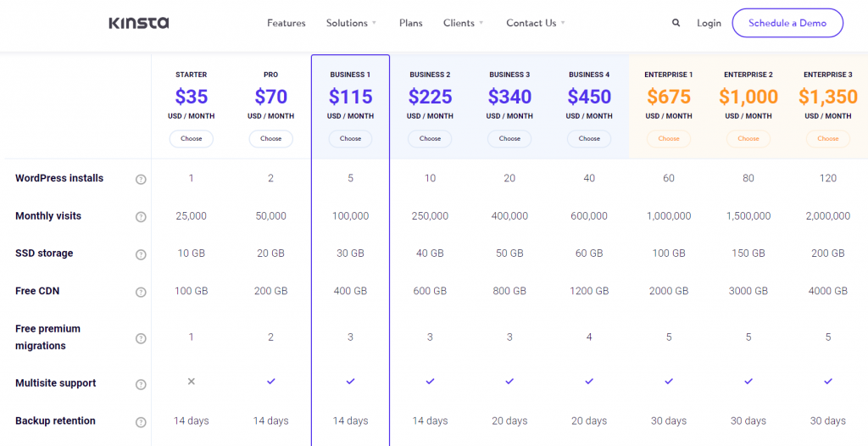Choose the Enterprise 3 plan
This screenshot has width=868, height=446.
(828, 138)
